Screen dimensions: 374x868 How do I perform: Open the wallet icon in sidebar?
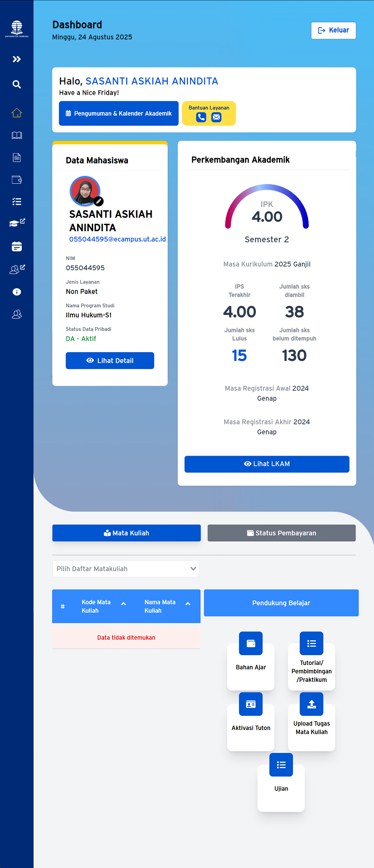[17, 180]
